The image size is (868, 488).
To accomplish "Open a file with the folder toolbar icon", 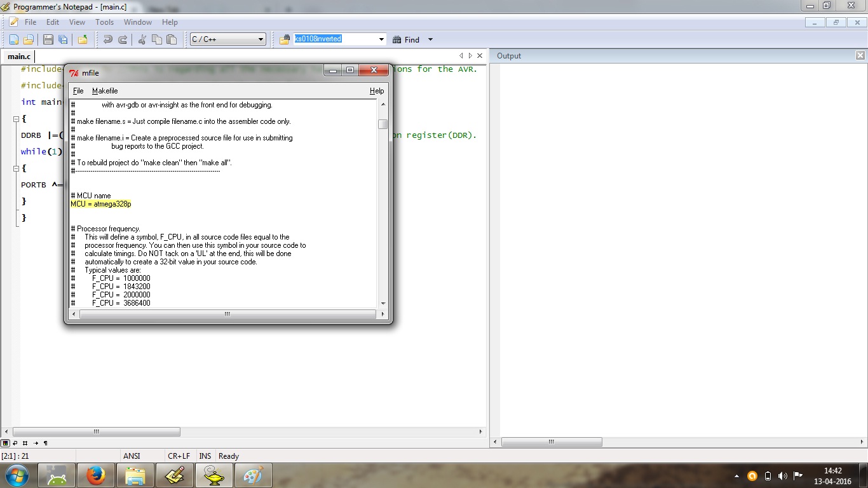I will click(x=29, y=39).
